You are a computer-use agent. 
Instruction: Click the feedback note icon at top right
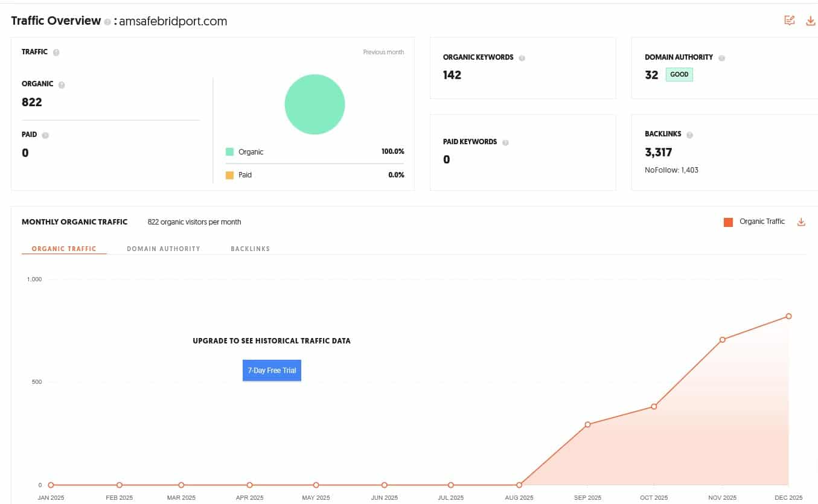(789, 21)
